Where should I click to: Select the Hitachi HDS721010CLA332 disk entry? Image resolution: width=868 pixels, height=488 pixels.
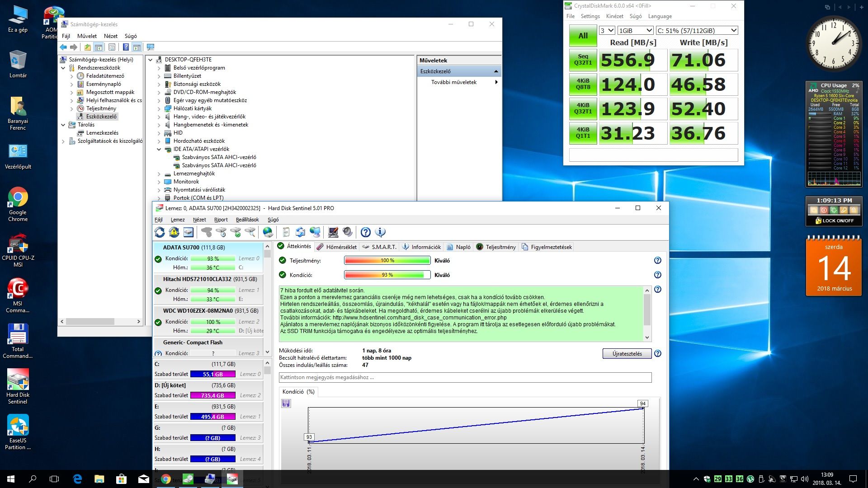point(208,289)
